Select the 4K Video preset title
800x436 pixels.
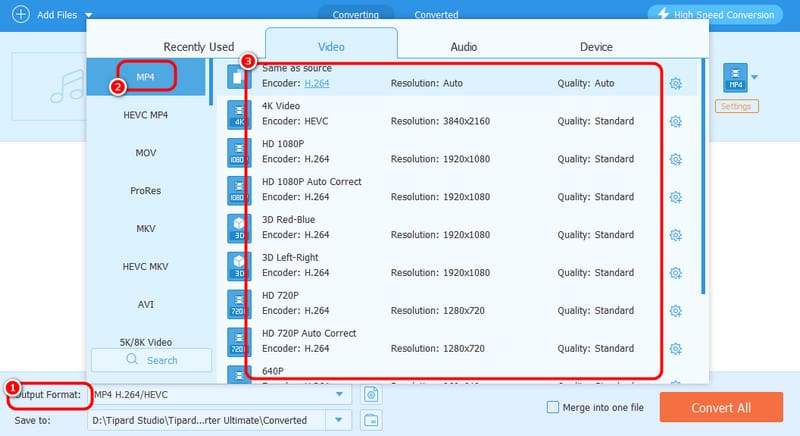pyautogui.click(x=281, y=106)
